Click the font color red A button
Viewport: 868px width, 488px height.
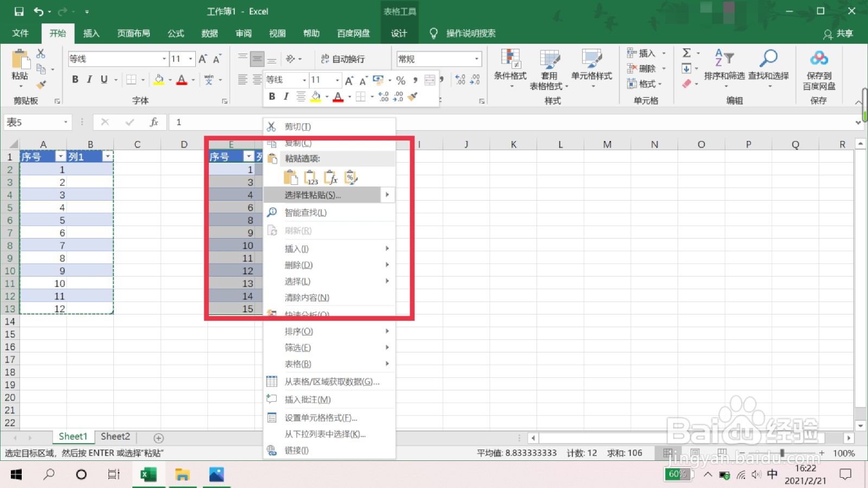pyautogui.click(x=182, y=80)
